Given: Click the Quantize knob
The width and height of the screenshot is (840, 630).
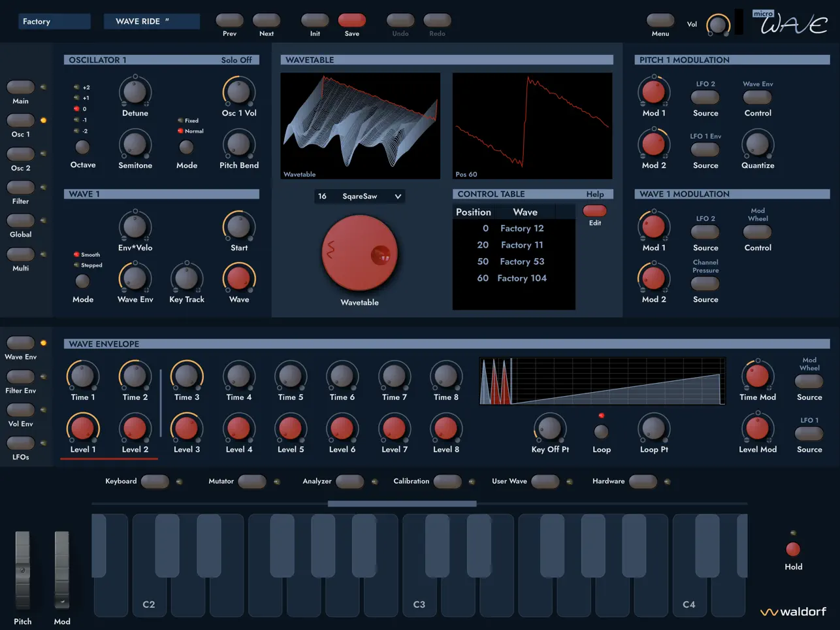Looking at the screenshot, I should [758, 144].
